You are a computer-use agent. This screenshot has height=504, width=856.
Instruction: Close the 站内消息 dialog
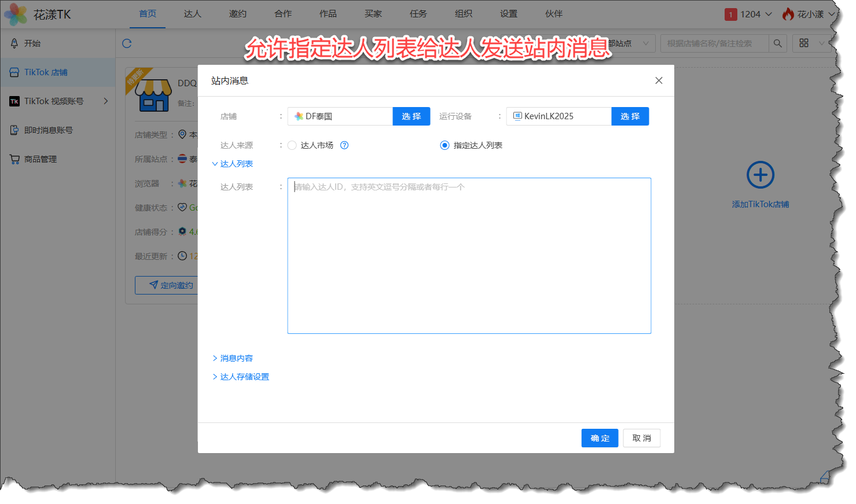[x=659, y=80]
